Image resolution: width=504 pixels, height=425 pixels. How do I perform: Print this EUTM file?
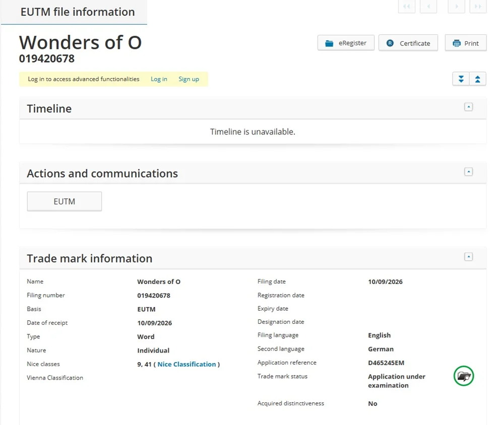click(466, 43)
